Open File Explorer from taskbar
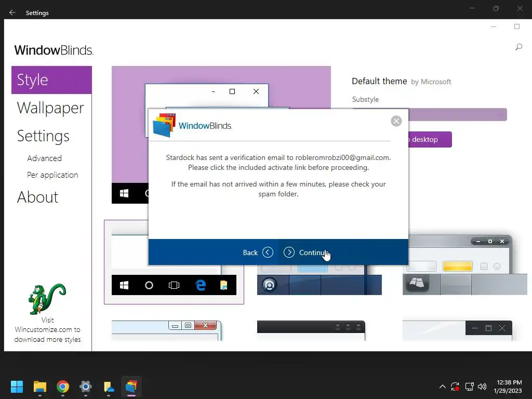 pyautogui.click(x=39, y=387)
